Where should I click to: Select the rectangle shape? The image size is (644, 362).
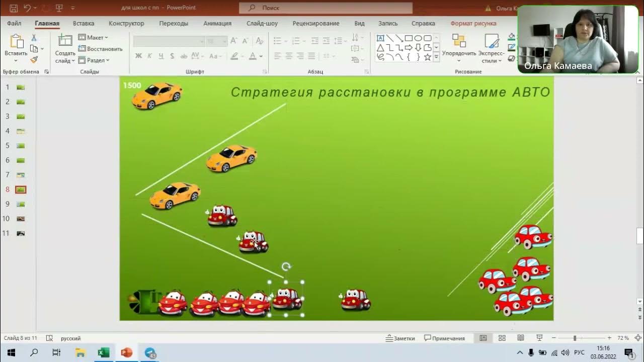409,38
